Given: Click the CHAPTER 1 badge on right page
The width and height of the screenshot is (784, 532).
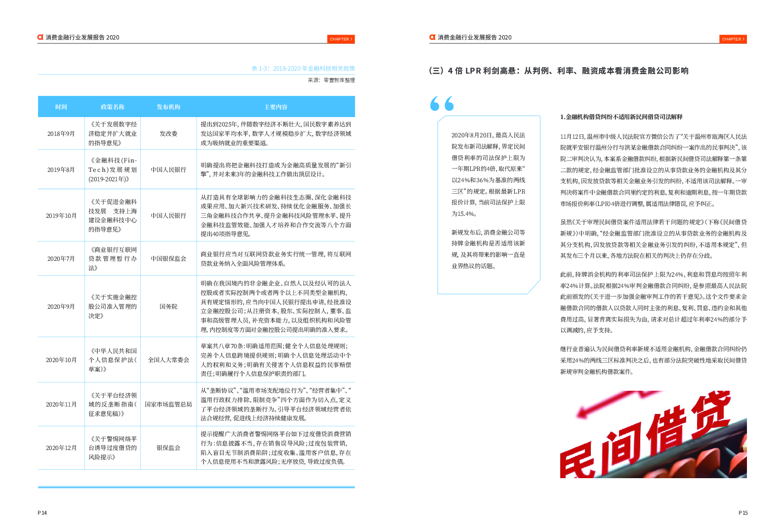Looking at the screenshot, I should (733, 39).
